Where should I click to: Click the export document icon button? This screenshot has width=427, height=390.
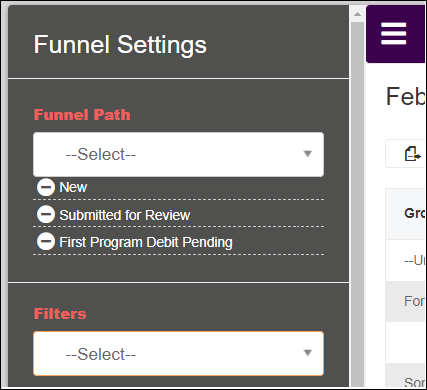point(413,154)
